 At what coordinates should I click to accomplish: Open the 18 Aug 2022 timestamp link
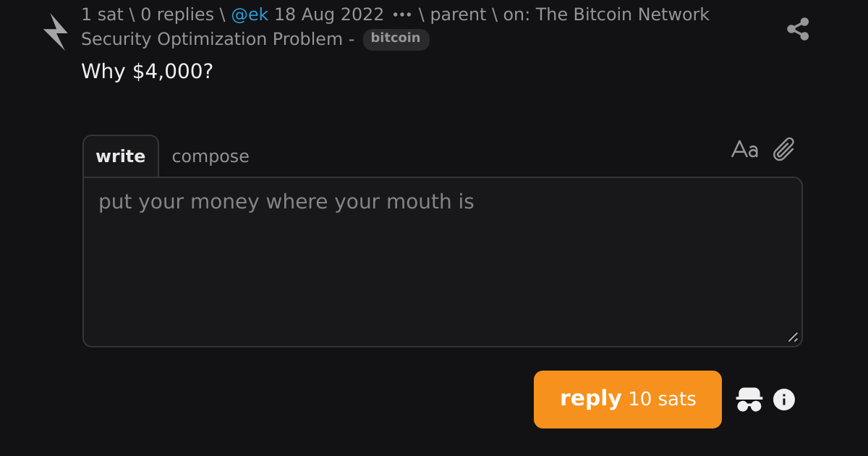(329, 14)
